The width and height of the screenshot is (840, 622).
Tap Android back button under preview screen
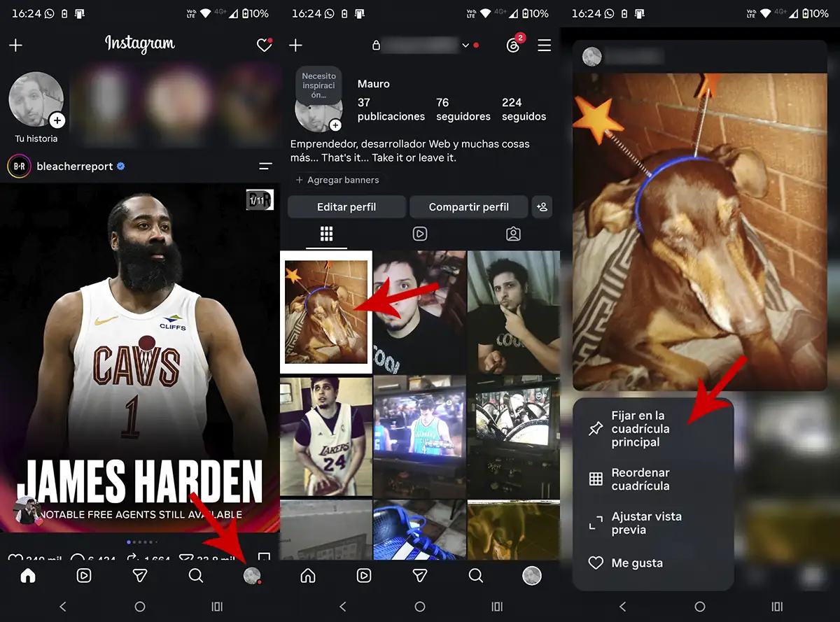pyautogui.click(x=622, y=607)
